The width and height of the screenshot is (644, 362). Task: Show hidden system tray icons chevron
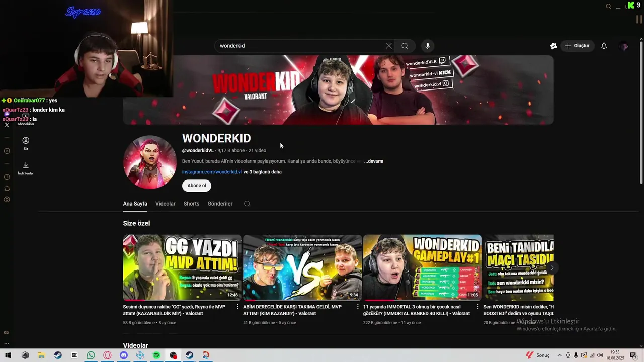[559, 355]
